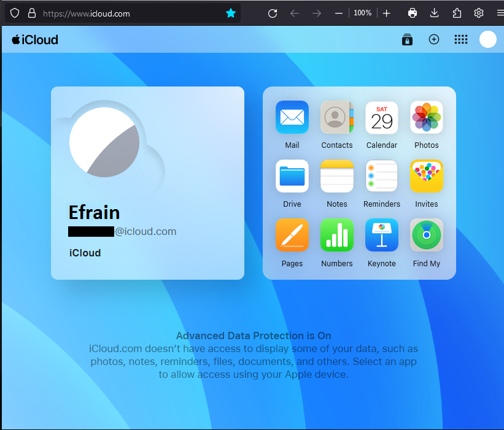Open the Hide My Email icon in the header

tap(407, 39)
